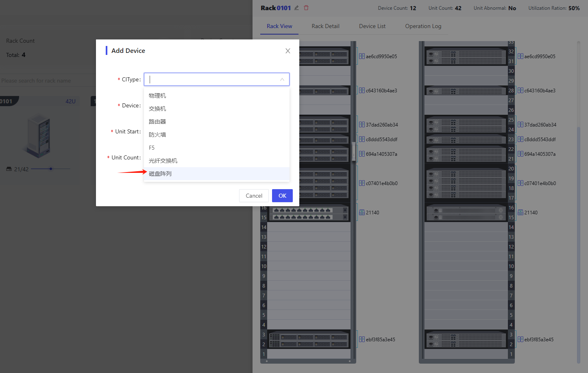Choose 路由器 from the CIType list

click(217, 122)
